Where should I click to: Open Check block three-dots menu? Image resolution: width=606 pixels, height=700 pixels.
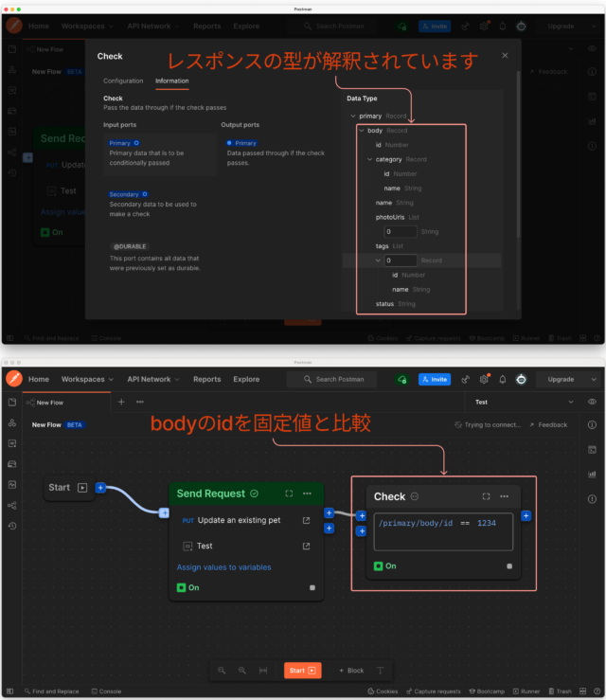point(505,496)
